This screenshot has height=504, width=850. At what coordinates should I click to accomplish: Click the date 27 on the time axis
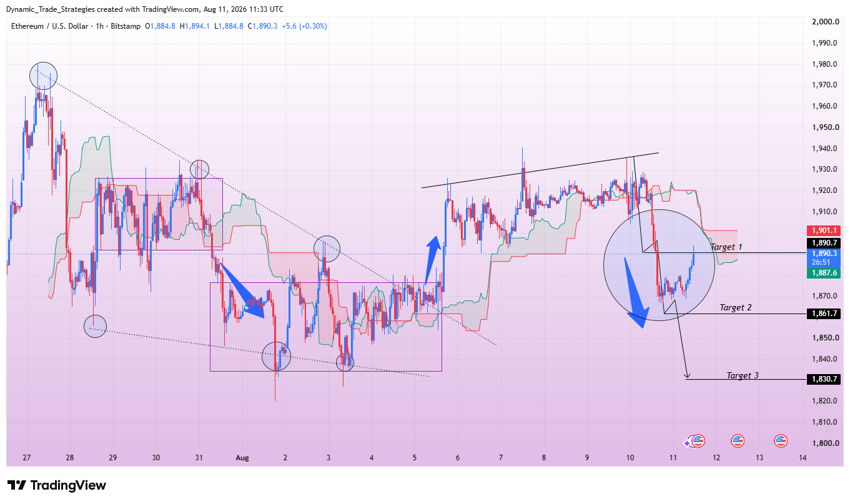[26, 458]
